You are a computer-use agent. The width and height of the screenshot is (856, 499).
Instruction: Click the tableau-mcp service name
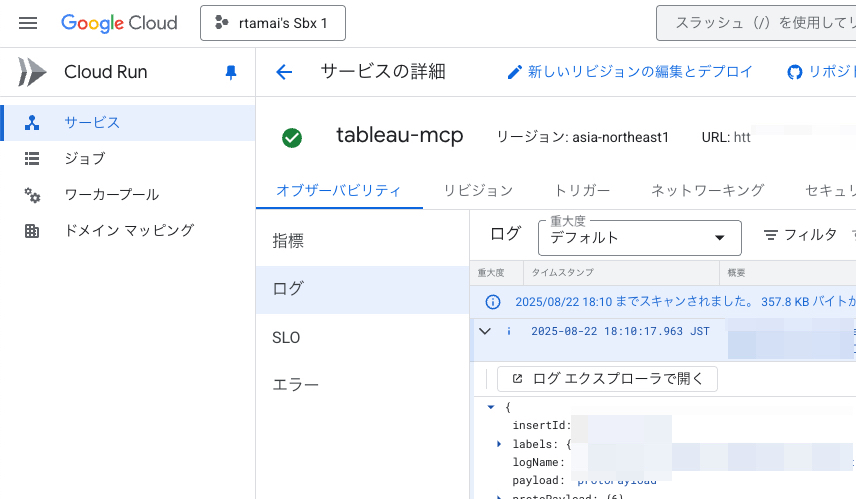tap(400, 135)
